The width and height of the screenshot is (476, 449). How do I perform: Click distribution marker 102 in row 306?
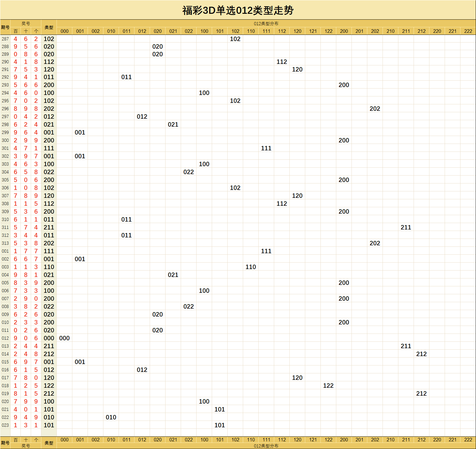[x=235, y=188]
